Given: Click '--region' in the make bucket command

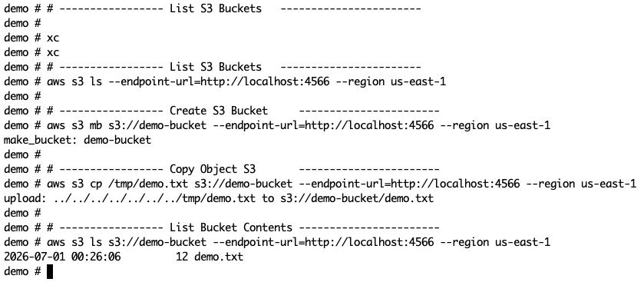Looking at the screenshot, I should [464, 125].
